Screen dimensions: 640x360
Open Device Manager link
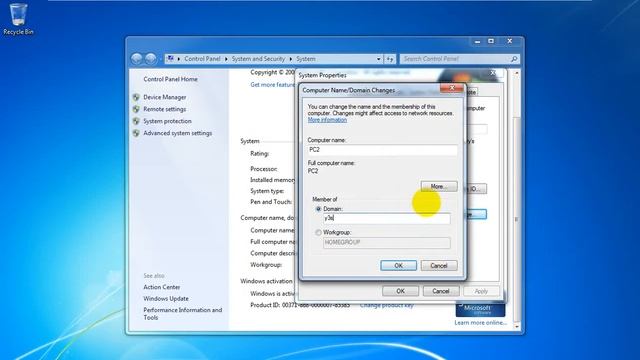click(x=165, y=97)
